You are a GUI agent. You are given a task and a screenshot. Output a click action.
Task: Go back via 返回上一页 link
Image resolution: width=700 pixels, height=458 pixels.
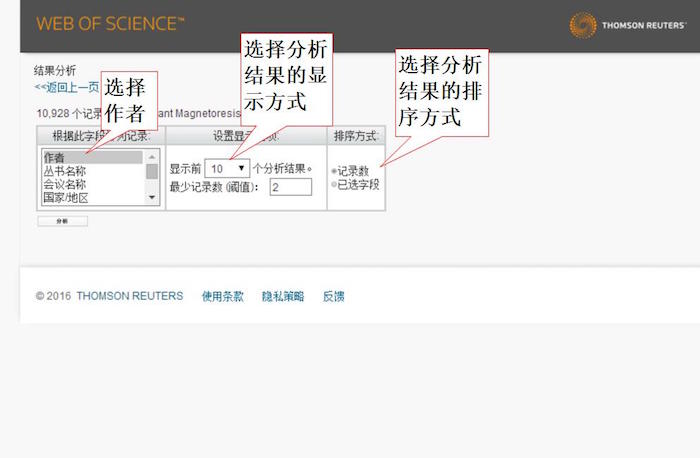[67, 87]
